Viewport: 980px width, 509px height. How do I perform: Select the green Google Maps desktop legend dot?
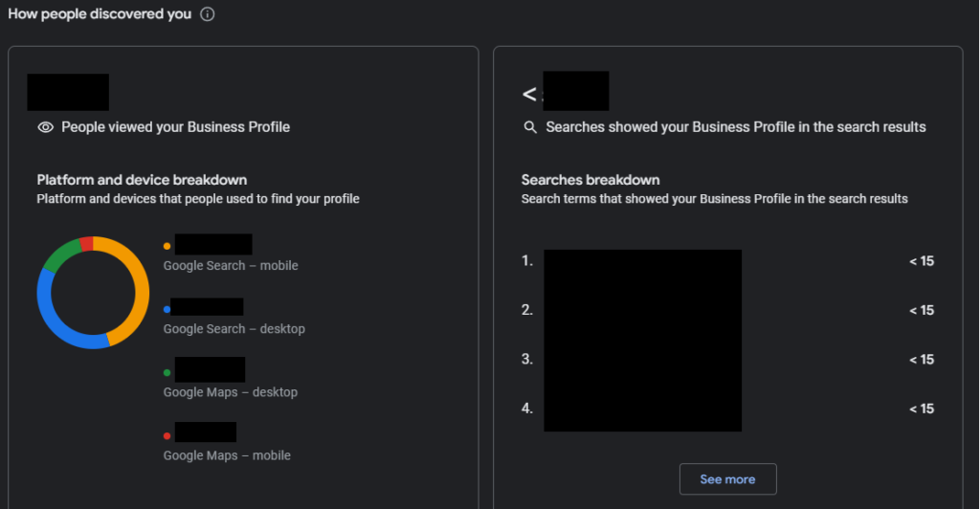[167, 373]
